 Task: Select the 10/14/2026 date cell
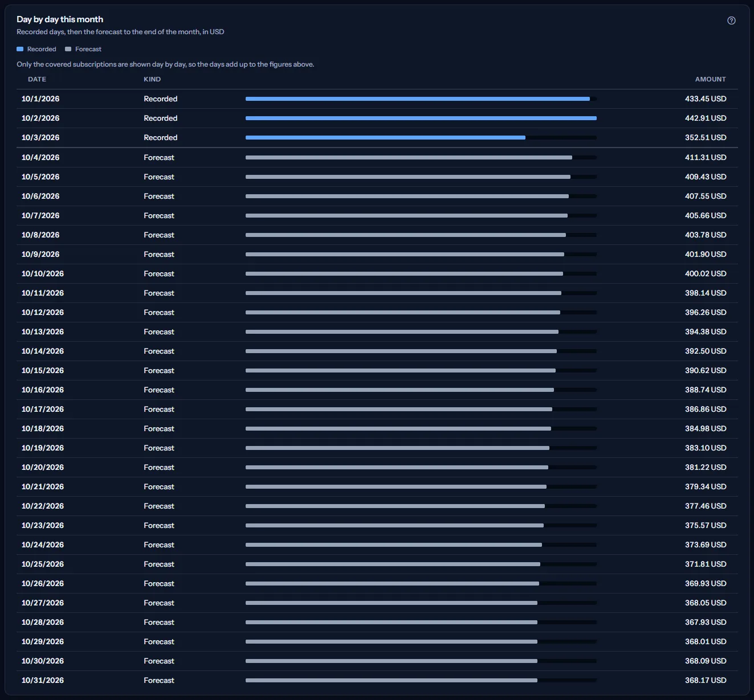pyautogui.click(x=43, y=351)
